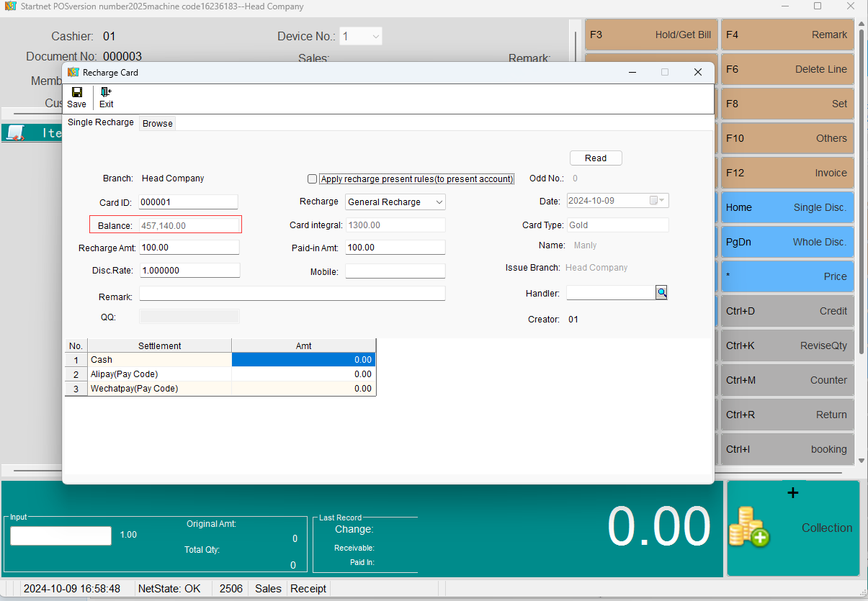Image resolution: width=868 pixels, height=601 pixels.
Task: Click the F8 Set button
Action: click(x=787, y=104)
